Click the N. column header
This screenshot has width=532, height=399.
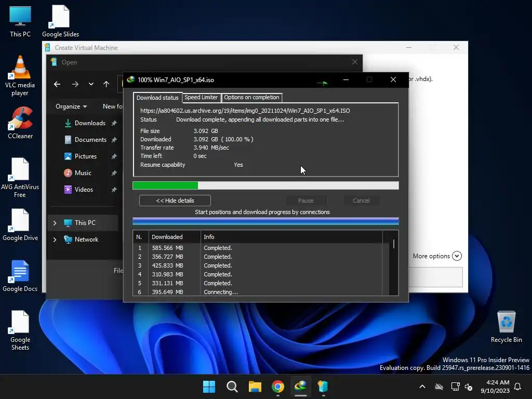pos(141,237)
